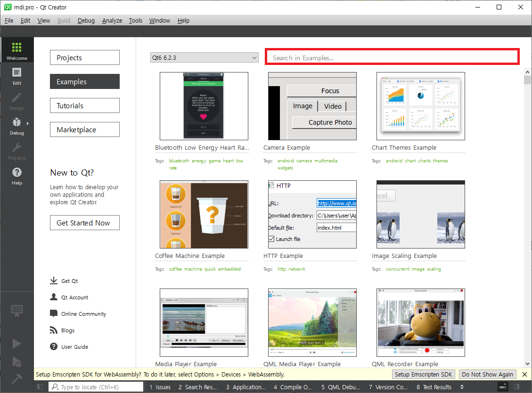The image size is (532, 393).
Task: Open the Edit mode
Action: [16, 75]
